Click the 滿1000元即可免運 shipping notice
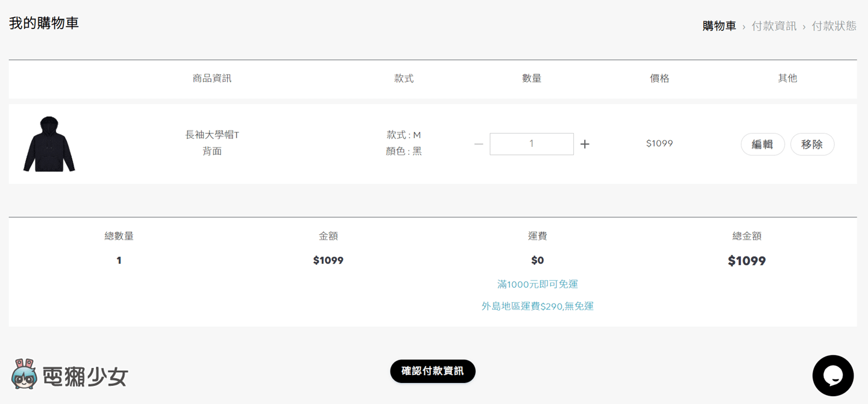Image resolution: width=868 pixels, height=404 pixels. (537, 284)
